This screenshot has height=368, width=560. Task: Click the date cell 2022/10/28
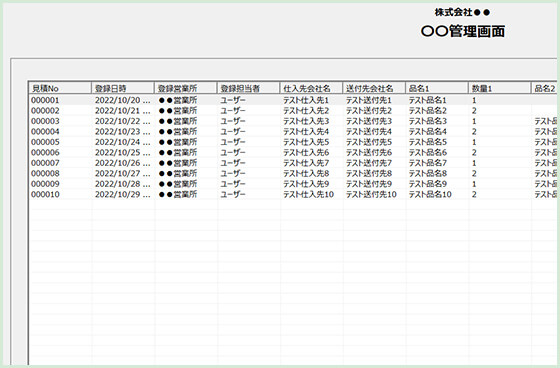click(x=122, y=184)
